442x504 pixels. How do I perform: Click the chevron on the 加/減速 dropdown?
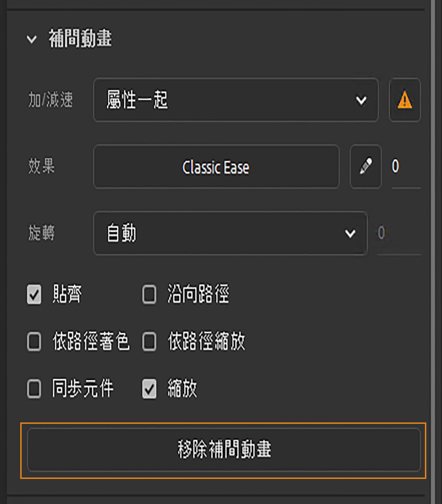point(360,100)
